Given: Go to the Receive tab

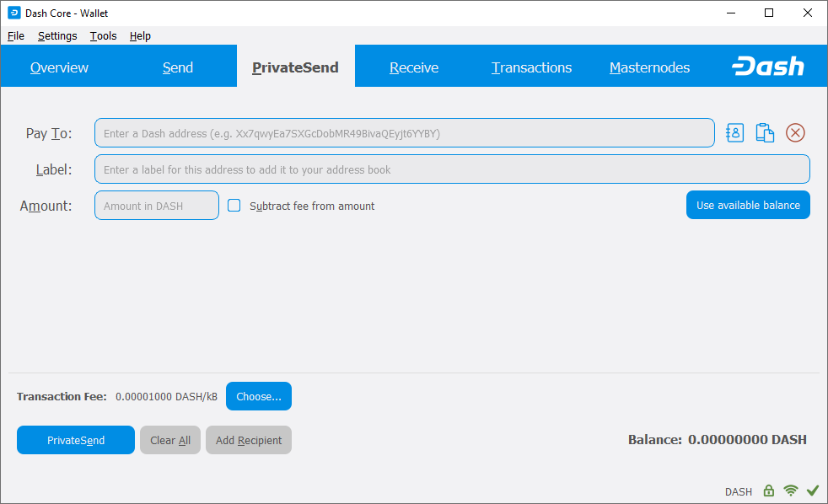Looking at the screenshot, I should point(414,67).
